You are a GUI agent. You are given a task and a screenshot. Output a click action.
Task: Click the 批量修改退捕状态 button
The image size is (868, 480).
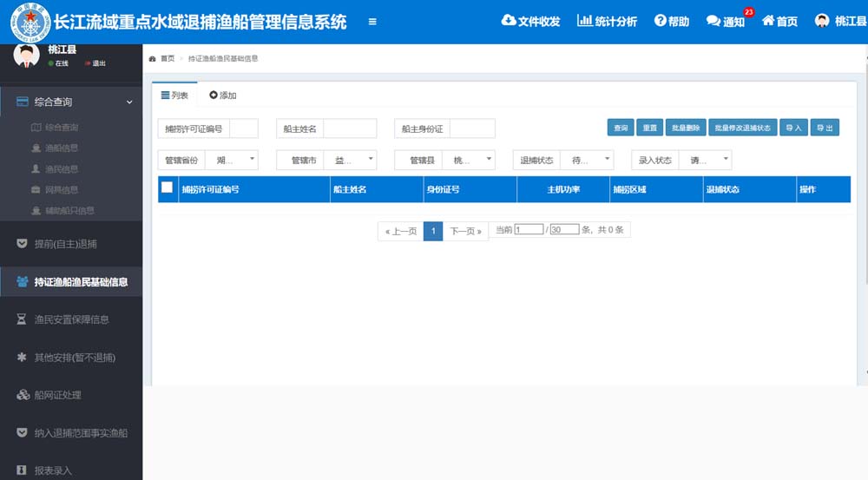pos(743,128)
